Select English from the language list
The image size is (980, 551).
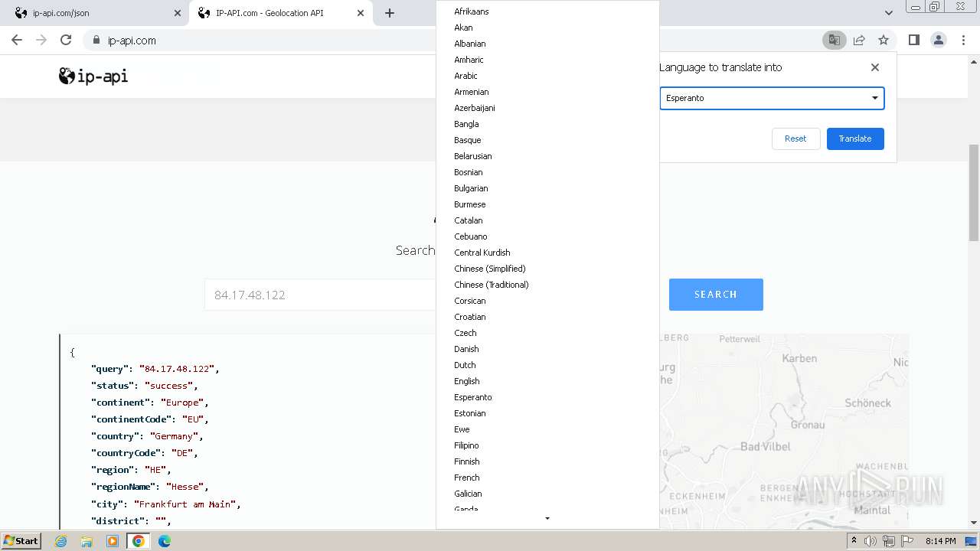tap(547, 381)
